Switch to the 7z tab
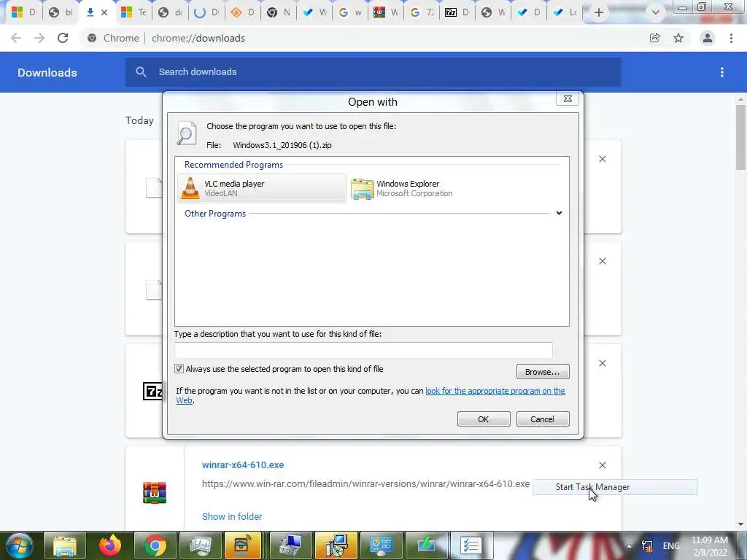Image resolution: width=747 pixels, height=560 pixels. click(x=457, y=12)
